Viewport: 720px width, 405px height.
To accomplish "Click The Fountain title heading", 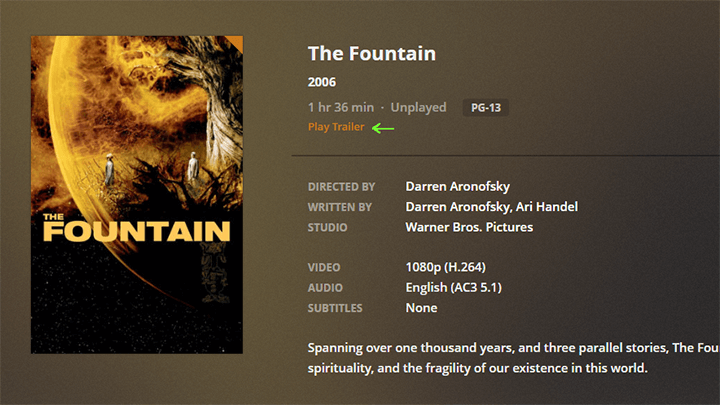I will [x=371, y=54].
